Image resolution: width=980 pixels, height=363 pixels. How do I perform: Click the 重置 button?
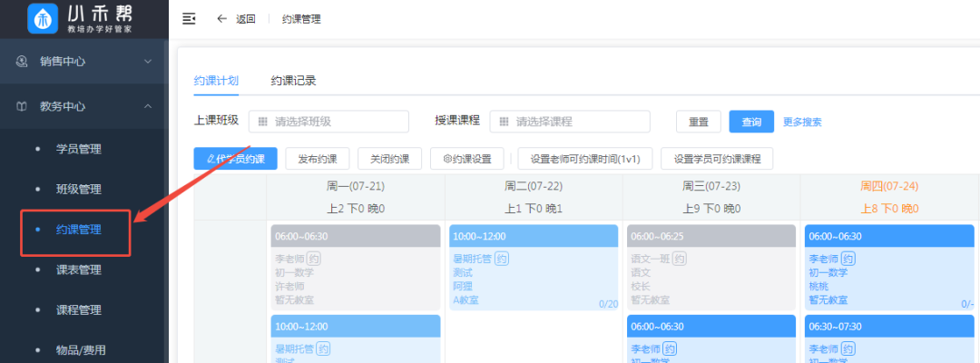698,122
